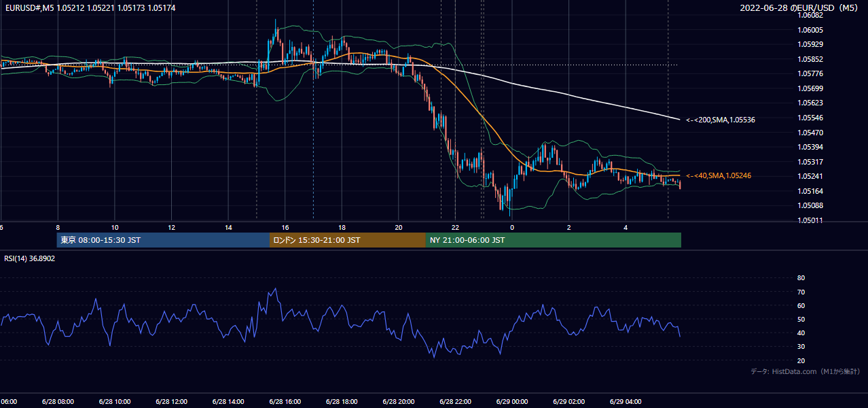Click hour label 22 under the price chart

456,227
